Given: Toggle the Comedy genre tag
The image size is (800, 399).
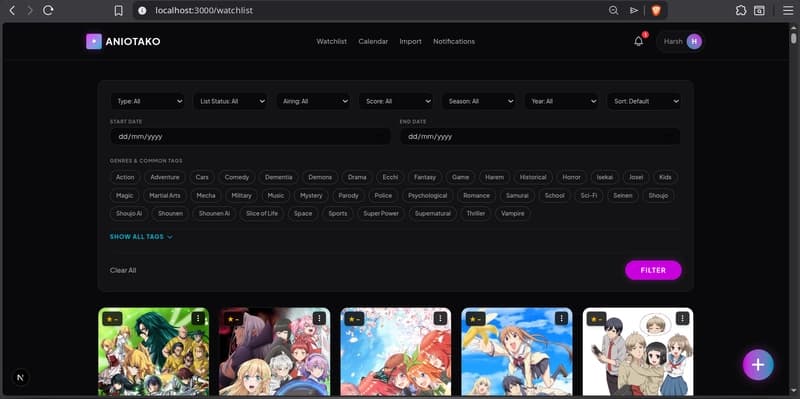Looking at the screenshot, I should (x=237, y=177).
